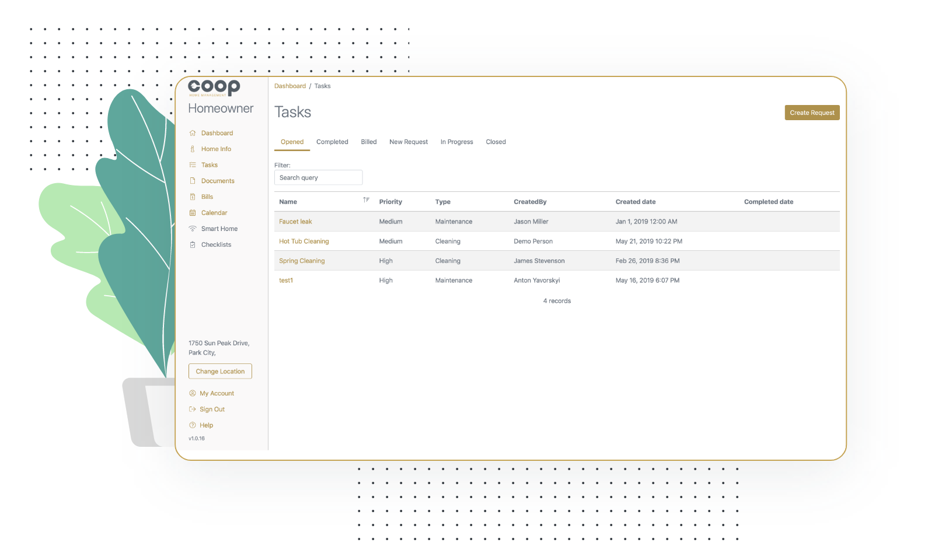Click inside the Search query filter field
This screenshot has height=560, width=935.
[318, 177]
